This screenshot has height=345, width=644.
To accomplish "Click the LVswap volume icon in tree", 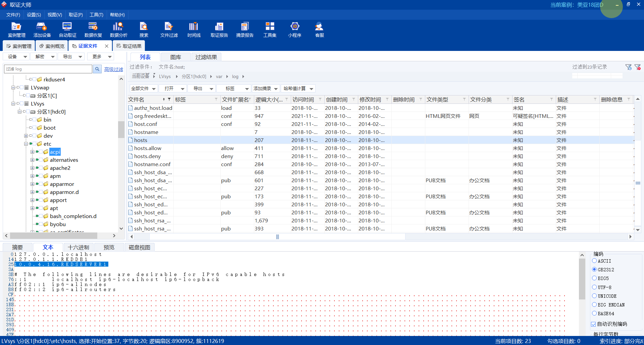I will click(x=26, y=87).
